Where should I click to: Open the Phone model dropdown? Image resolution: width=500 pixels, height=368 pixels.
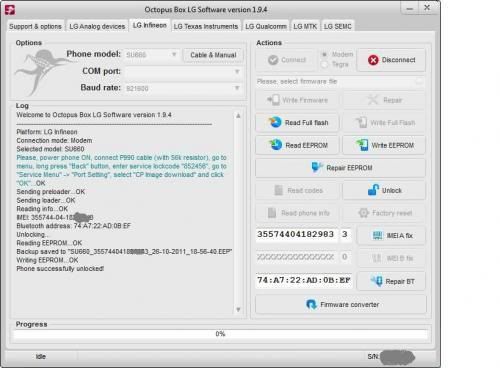click(x=152, y=55)
